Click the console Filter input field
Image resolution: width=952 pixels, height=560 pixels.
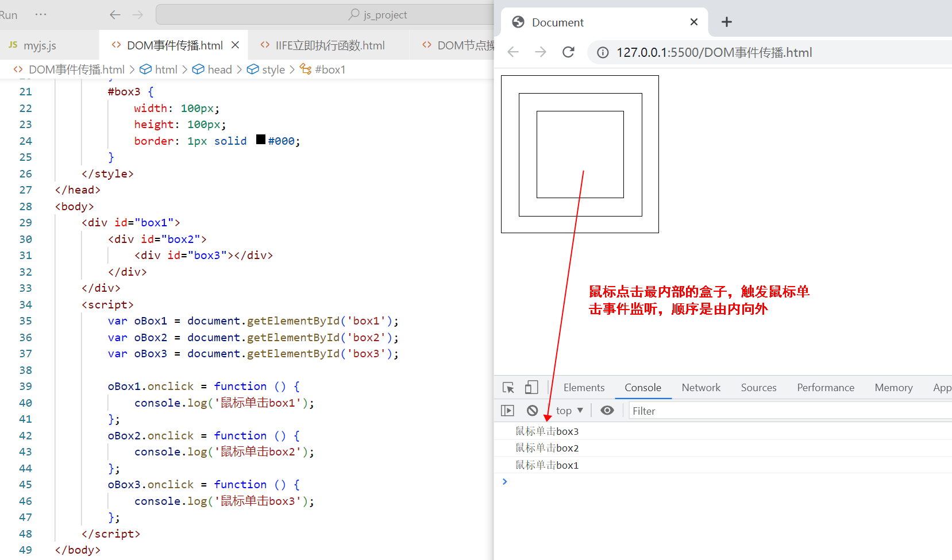click(790, 411)
